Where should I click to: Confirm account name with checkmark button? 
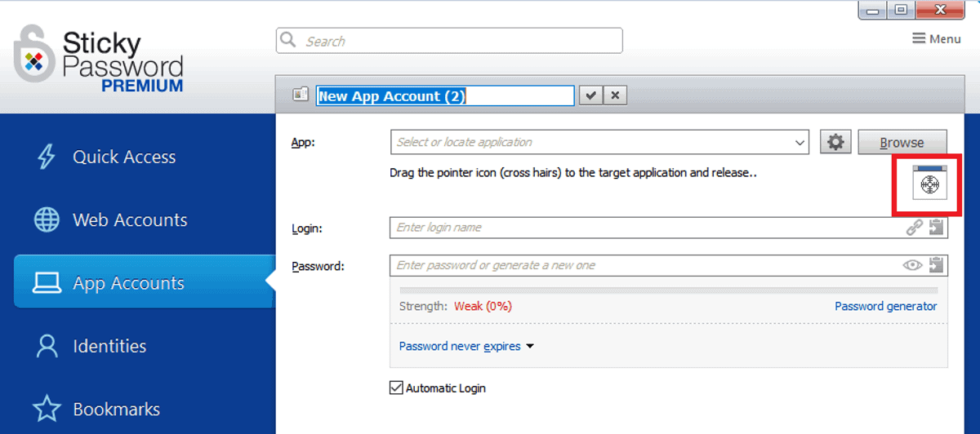tap(590, 95)
